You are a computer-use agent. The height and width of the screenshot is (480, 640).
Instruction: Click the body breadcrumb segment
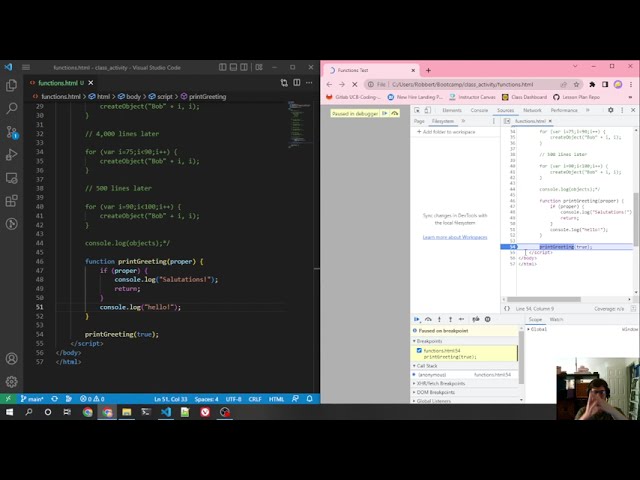coord(129,97)
